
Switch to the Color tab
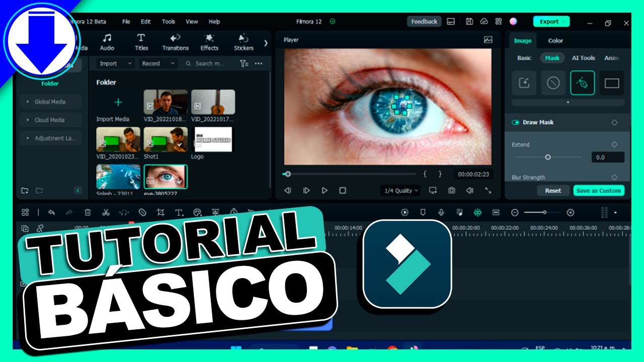coord(555,41)
